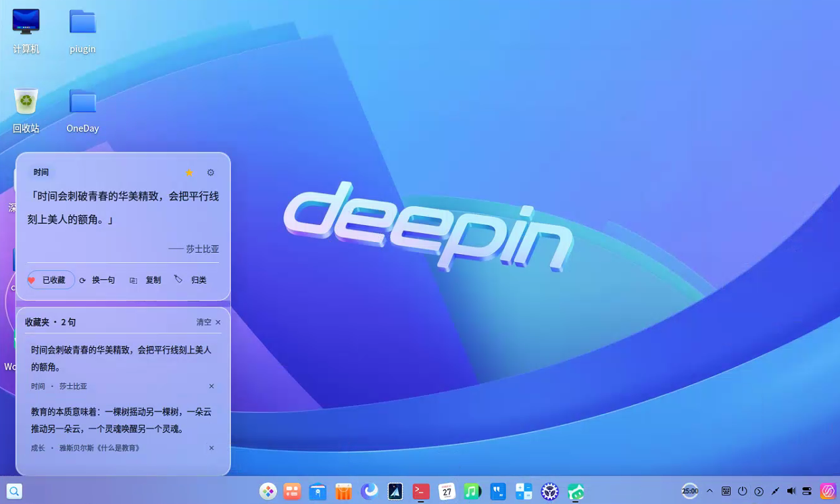Open the red terminal dock icon
840x504 pixels.
421,491
